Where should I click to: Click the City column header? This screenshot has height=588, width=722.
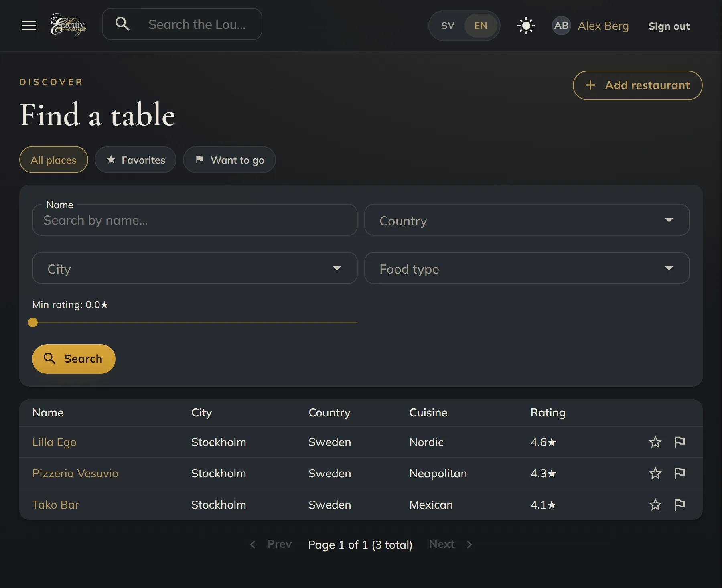(201, 412)
